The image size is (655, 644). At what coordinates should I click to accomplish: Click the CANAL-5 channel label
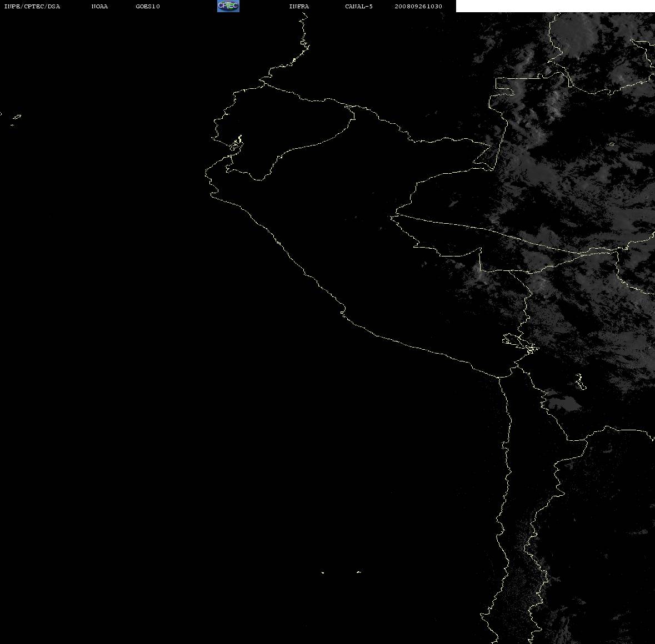pos(358,6)
